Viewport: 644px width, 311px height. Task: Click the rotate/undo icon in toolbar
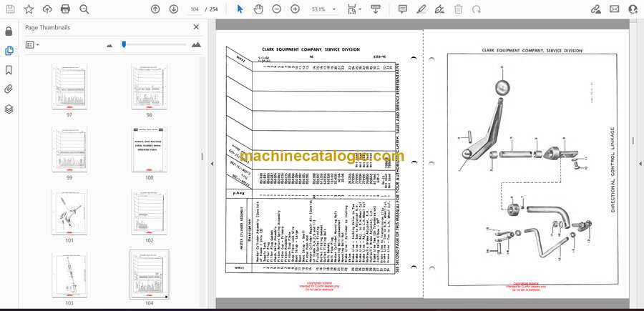pos(477,9)
